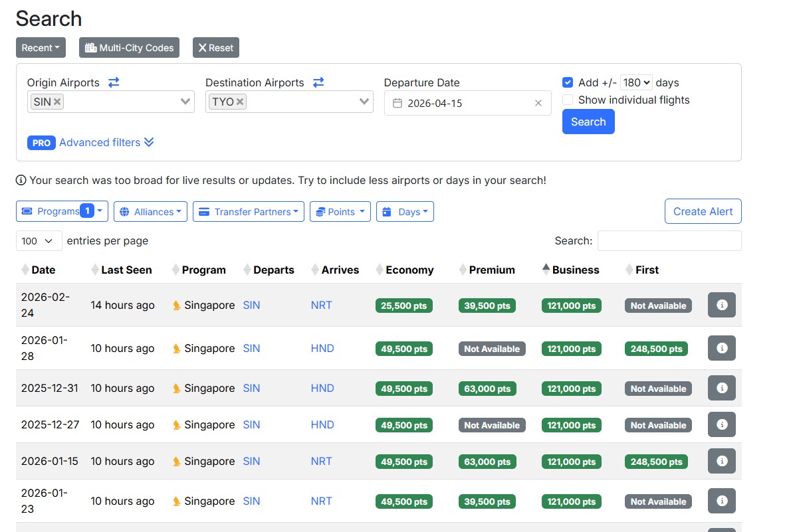Toggle the Add +/- days checkbox
Screen dimensions: 789x532
(568, 82)
